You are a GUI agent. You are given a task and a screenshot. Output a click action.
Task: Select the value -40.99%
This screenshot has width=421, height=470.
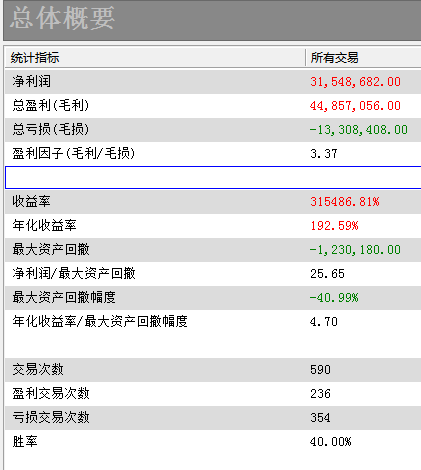tap(334, 298)
